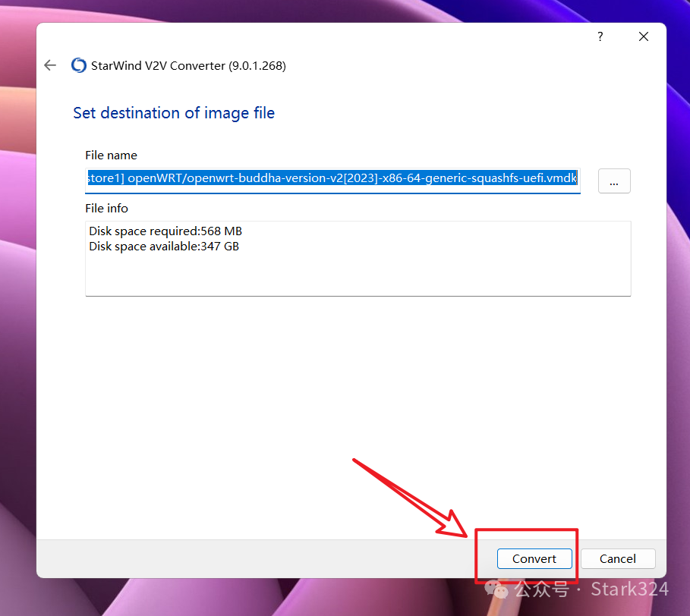Image resolution: width=690 pixels, height=616 pixels.
Task: Close the StarWind converter dialog
Action: tap(644, 36)
